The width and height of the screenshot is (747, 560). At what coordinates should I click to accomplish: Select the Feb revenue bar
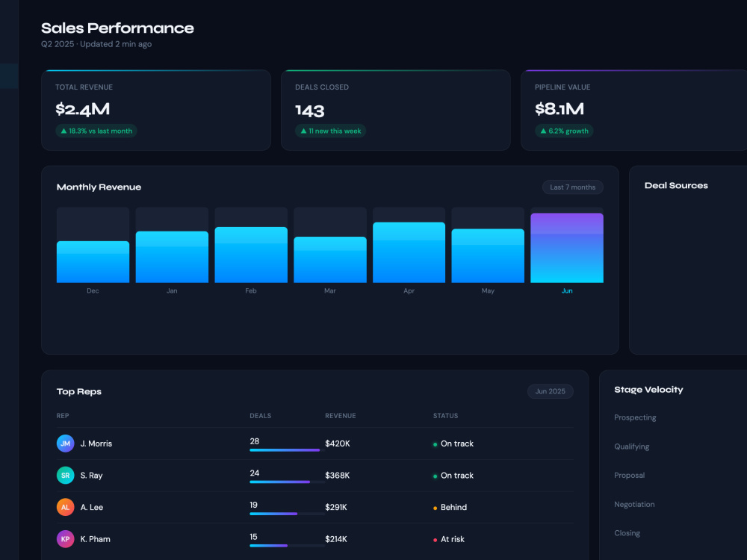(251, 255)
